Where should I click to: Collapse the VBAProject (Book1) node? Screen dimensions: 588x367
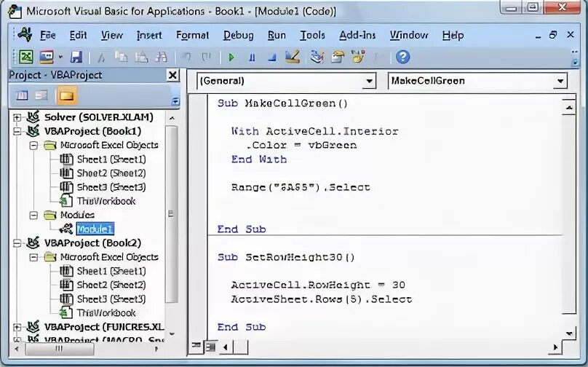pyautogui.click(x=17, y=131)
